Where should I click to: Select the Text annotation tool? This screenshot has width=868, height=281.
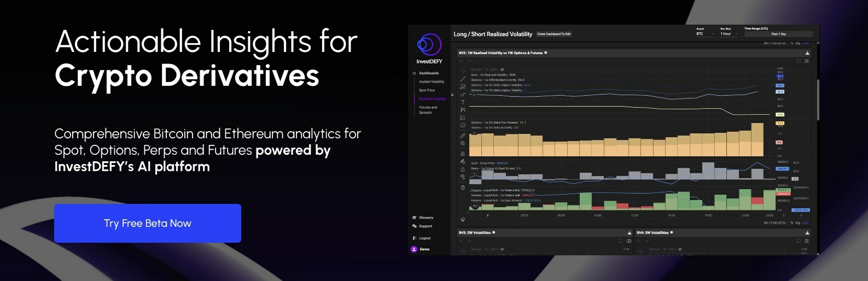[463, 102]
